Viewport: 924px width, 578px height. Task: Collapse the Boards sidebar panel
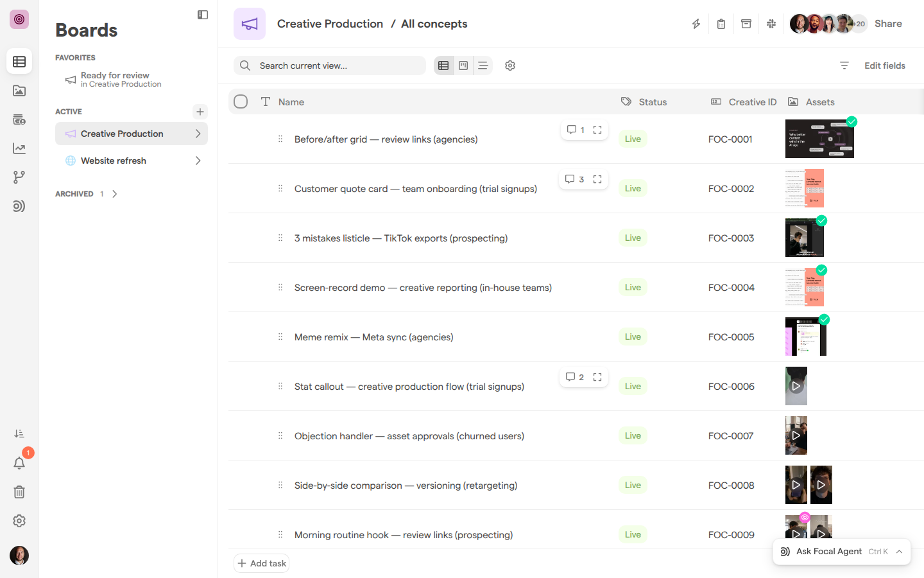tap(203, 15)
